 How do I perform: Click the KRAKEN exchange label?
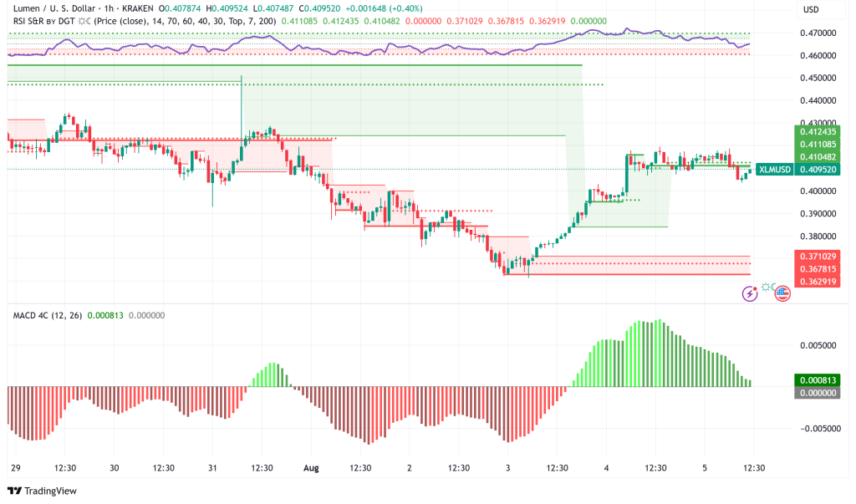pos(136,8)
